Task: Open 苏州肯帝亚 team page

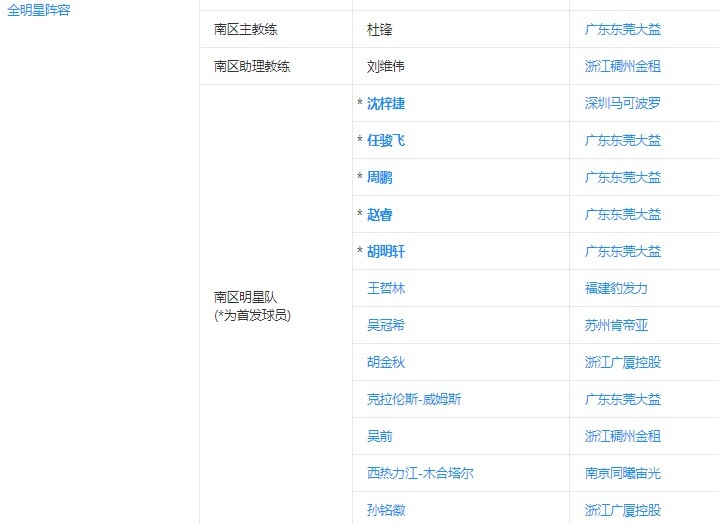Action: click(616, 325)
